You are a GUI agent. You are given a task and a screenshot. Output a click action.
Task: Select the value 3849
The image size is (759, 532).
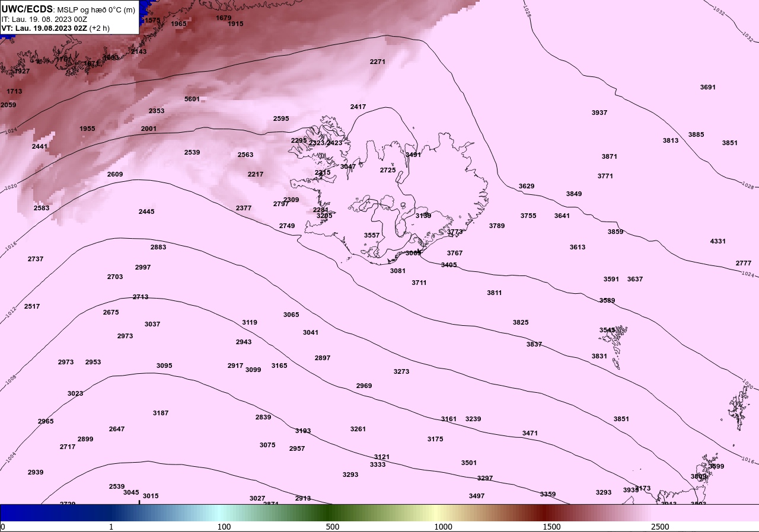click(x=574, y=194)
